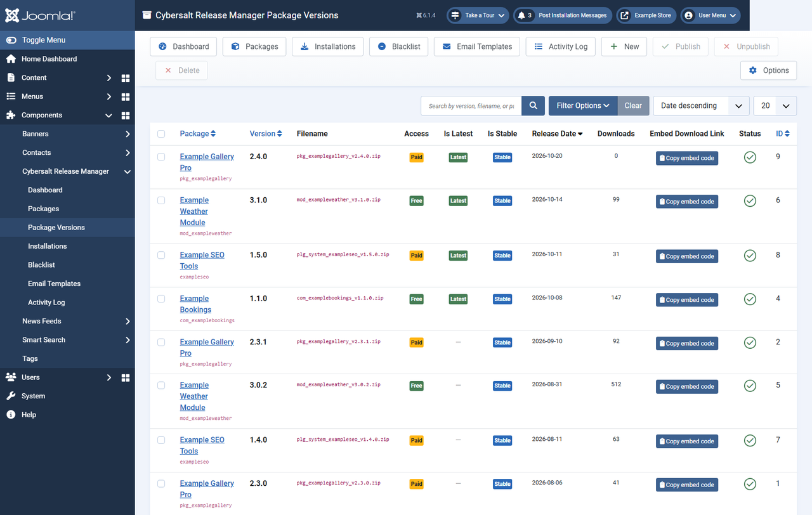This screenshot has width=812, height=515.
Task: Click status checkmark for version 3.1.0 row
Action: tap(750, 201)
